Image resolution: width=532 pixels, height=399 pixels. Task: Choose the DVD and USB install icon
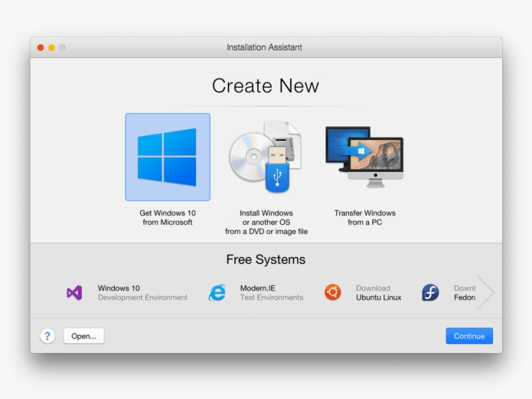[265, 157]
